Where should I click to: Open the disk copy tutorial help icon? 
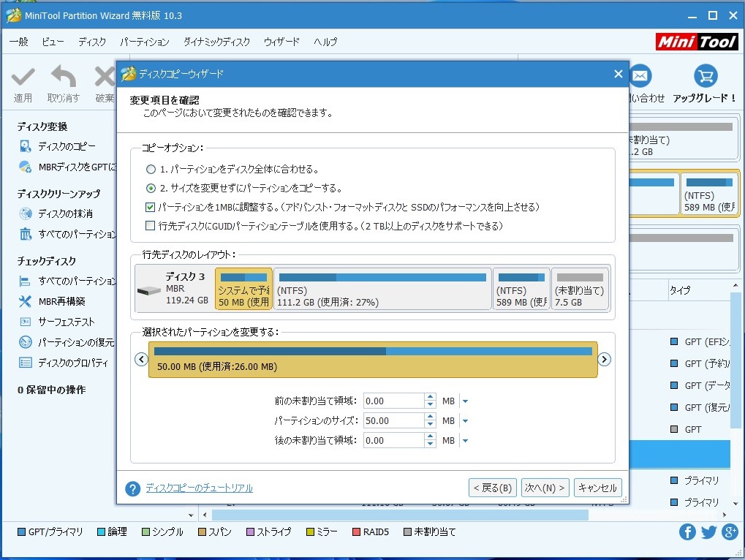[132, 488]
